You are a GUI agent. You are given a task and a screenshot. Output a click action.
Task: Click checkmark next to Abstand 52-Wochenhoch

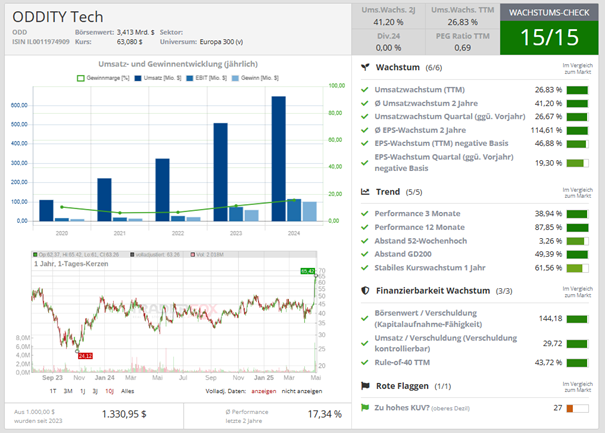click(365, 241)
